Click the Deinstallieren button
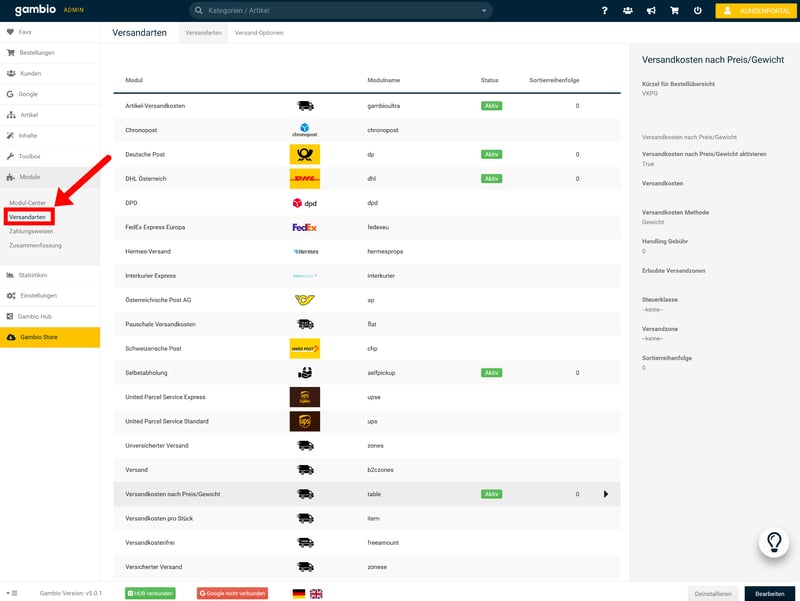 pyautogui.click(x=715, y=593)
